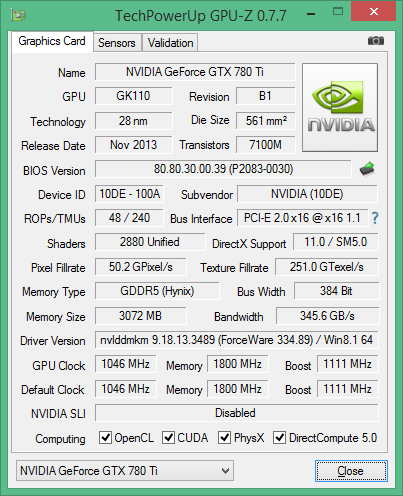Click the Close button
Viewport: 403px width, 496px height.
[351, 471]
